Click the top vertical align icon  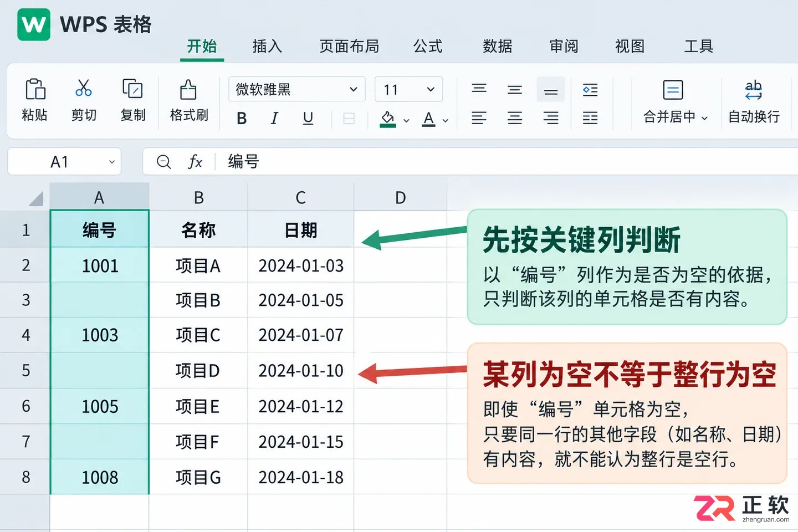[x=479, y=89]
